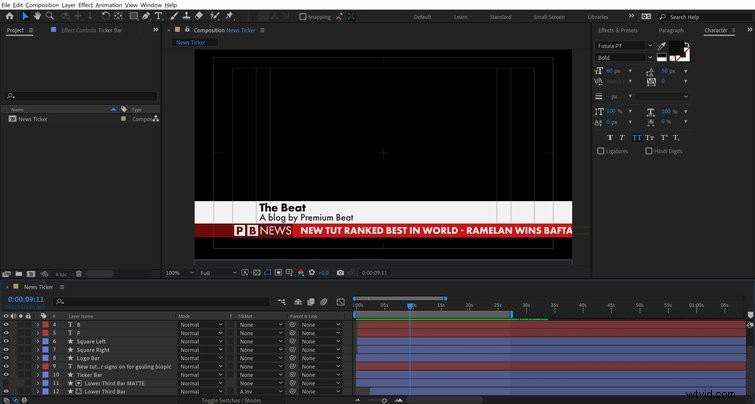Enable the Ligatures checkbox

(x=600, y=151)
